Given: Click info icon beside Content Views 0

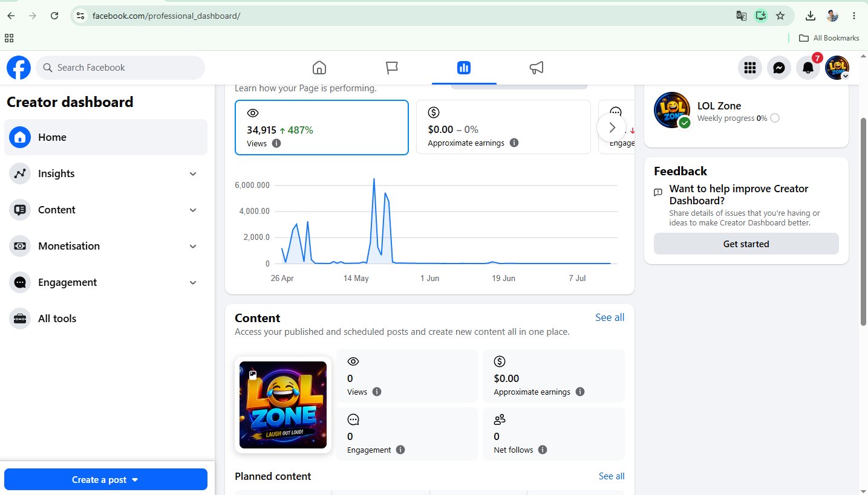Looking at the screenshot, I should 377,392.
